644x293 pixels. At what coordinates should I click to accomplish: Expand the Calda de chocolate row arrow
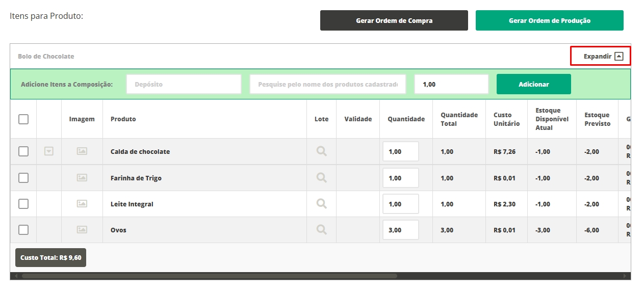[x=49, y=151]
